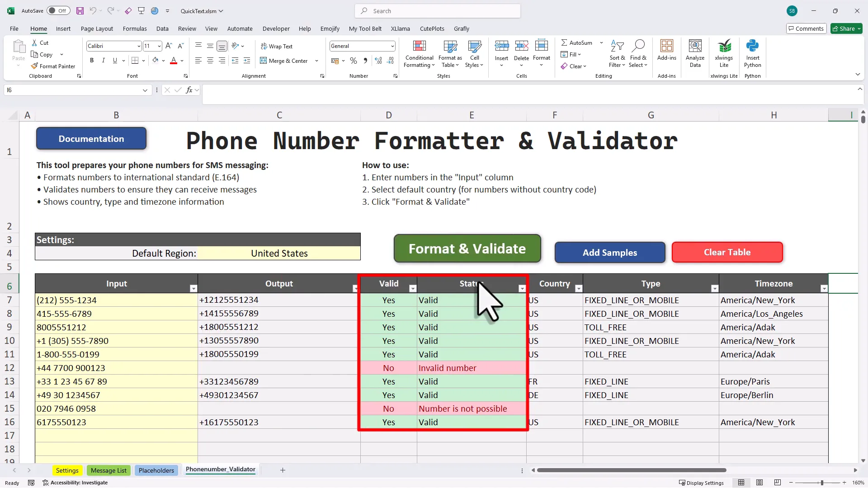Enable Wrap Text for selection
Screen dimensions: 868x488
pyautogui.click(x=277, y=46)
